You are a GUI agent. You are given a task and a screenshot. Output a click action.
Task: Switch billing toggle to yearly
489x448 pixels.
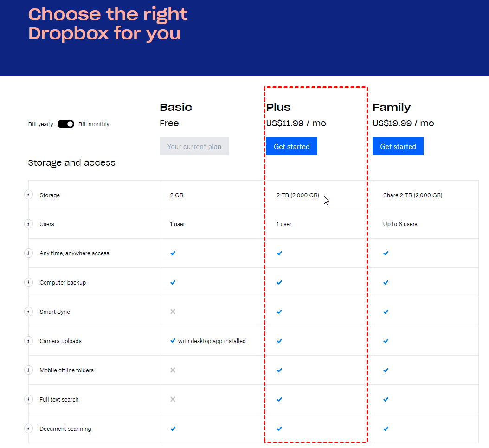[66, 124]
